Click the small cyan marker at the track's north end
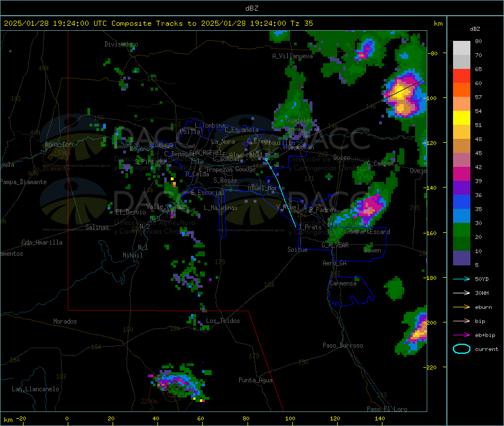The image size is (504, 426). tap(266, 160)
